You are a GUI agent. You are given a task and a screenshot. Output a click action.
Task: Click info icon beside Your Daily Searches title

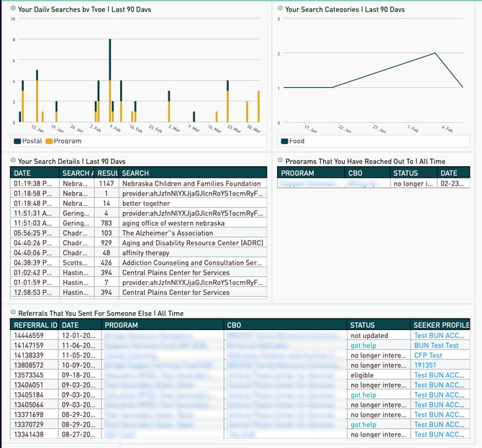tap(13, 9)
